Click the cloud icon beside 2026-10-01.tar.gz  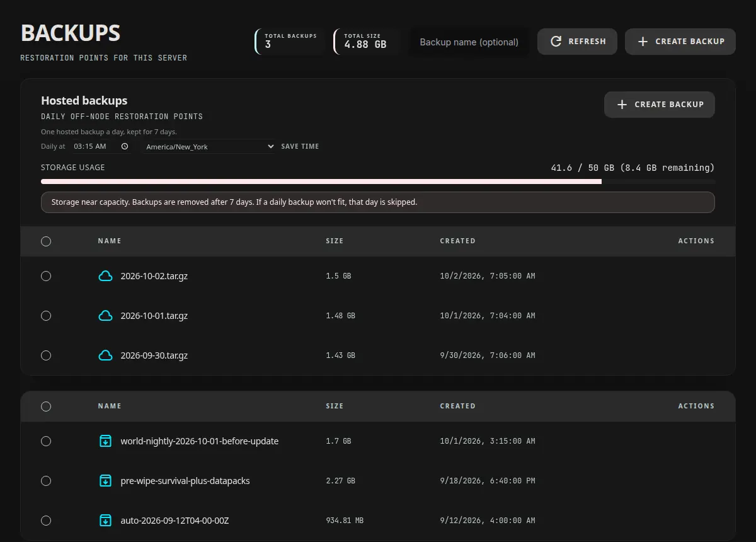[105, 316]
